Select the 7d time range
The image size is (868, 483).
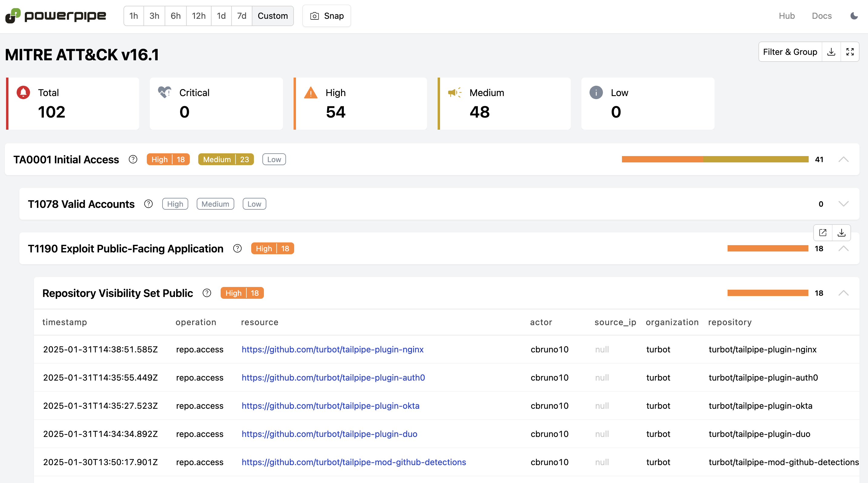[x=242, y=16]
